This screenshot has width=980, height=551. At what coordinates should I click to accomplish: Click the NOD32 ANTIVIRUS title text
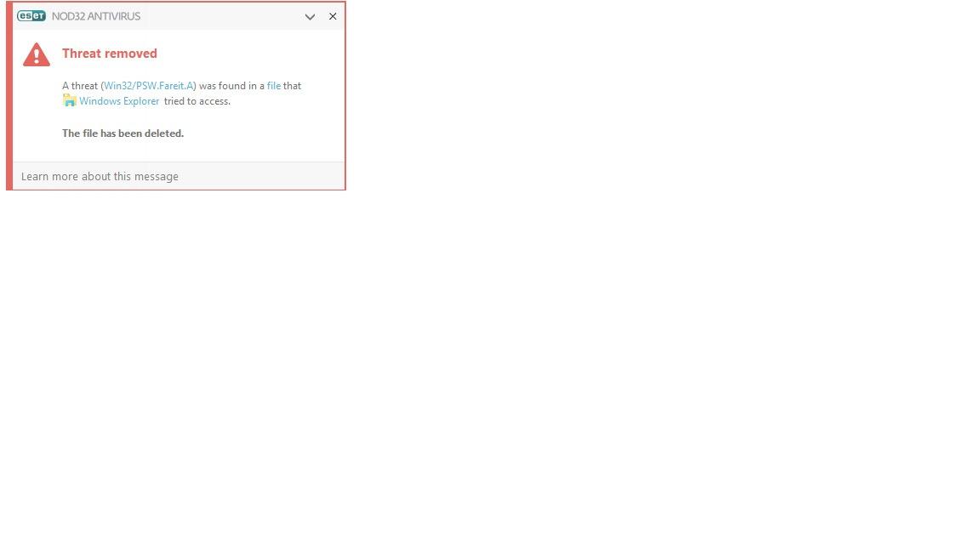coord(96,16)
